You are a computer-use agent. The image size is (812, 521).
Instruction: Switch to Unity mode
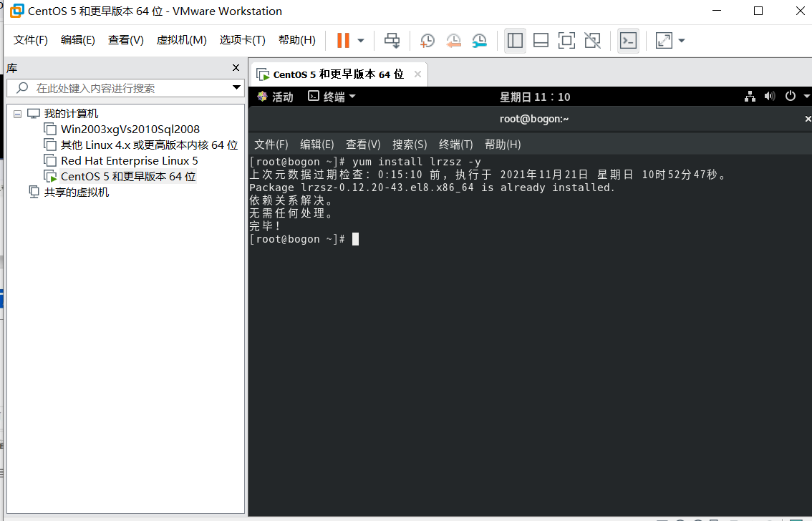pyautogui.click(x=592, y=40)
